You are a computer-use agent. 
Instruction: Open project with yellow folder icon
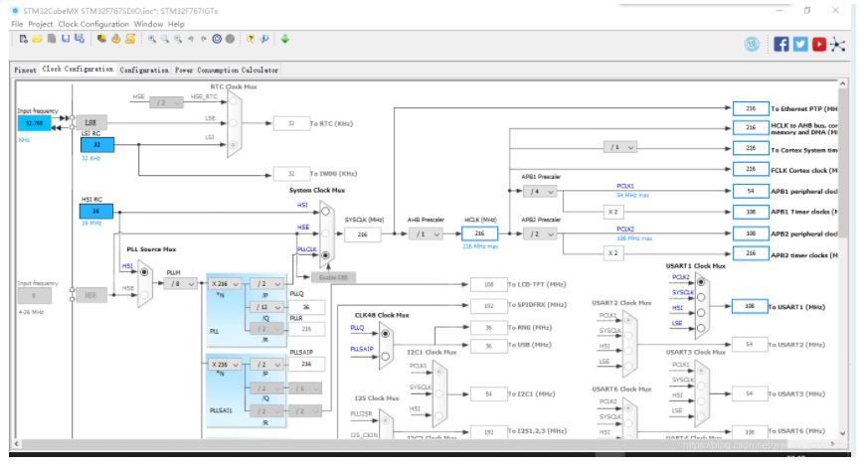37,39
